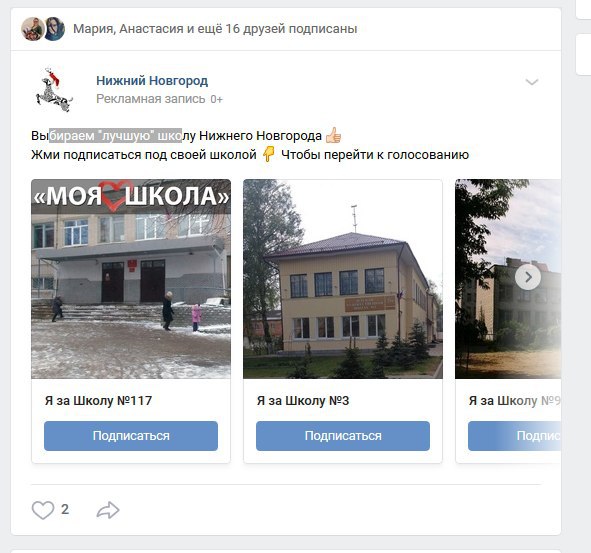Click the 'Рекламная запись' label
This screenshot has height=553, width=591.
point(151,99)
